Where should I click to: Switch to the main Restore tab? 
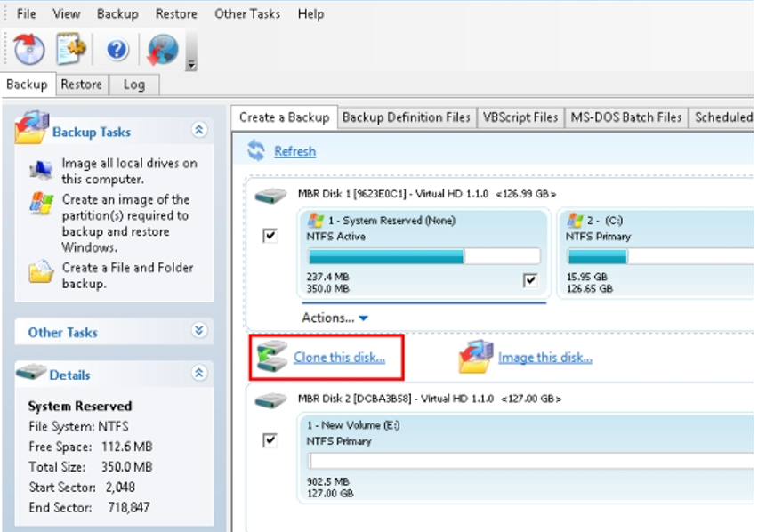(x=81, y=85)
